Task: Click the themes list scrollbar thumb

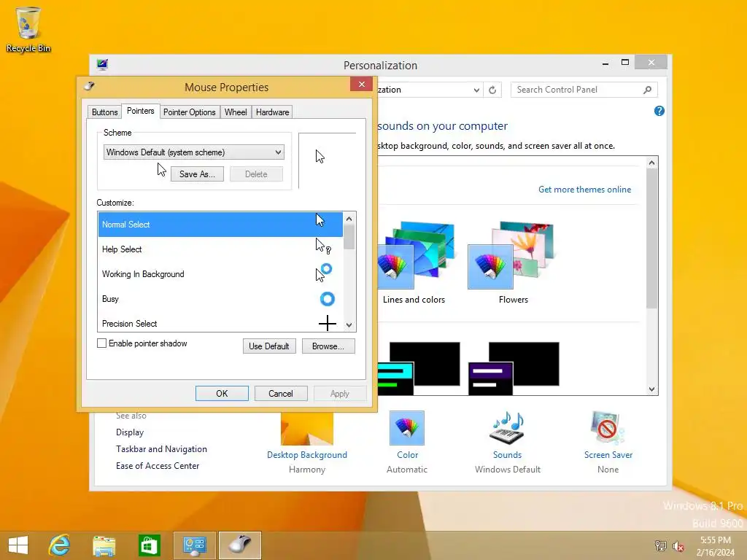Action: 651,238
